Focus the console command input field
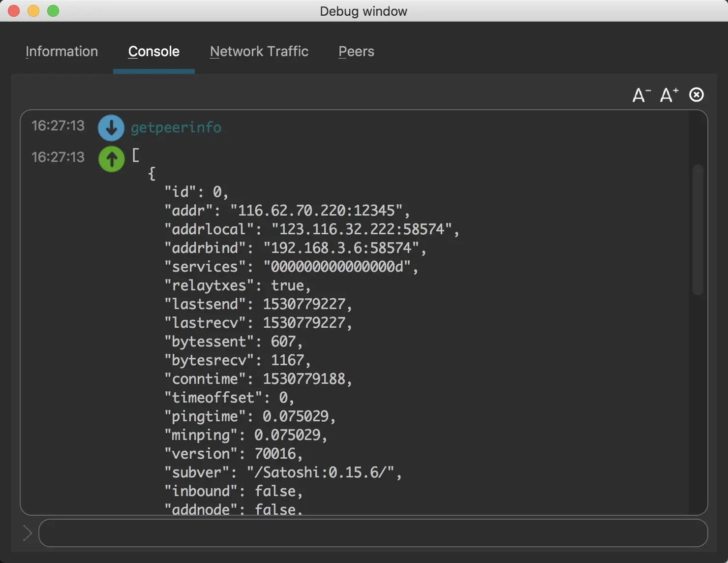 coord(373,533)
